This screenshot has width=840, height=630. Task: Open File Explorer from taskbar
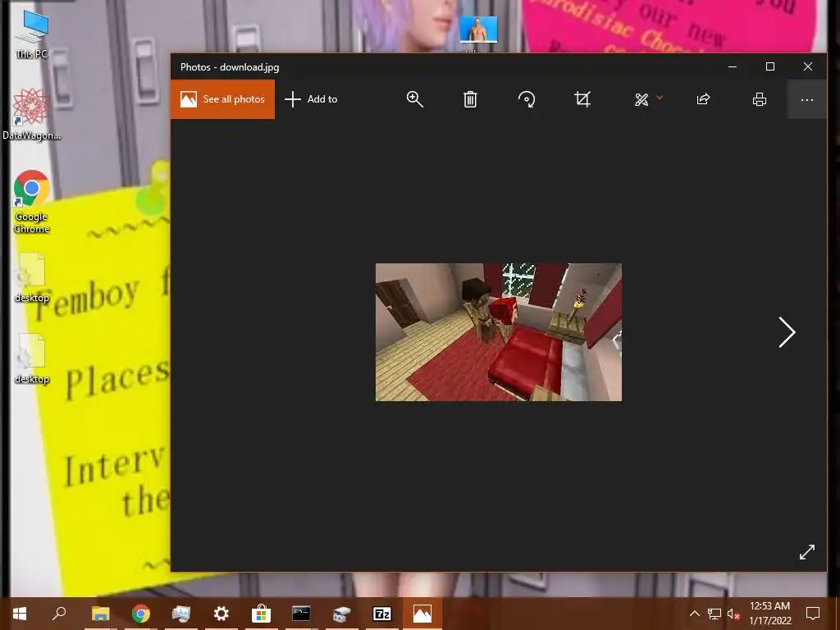coord(100,614)
